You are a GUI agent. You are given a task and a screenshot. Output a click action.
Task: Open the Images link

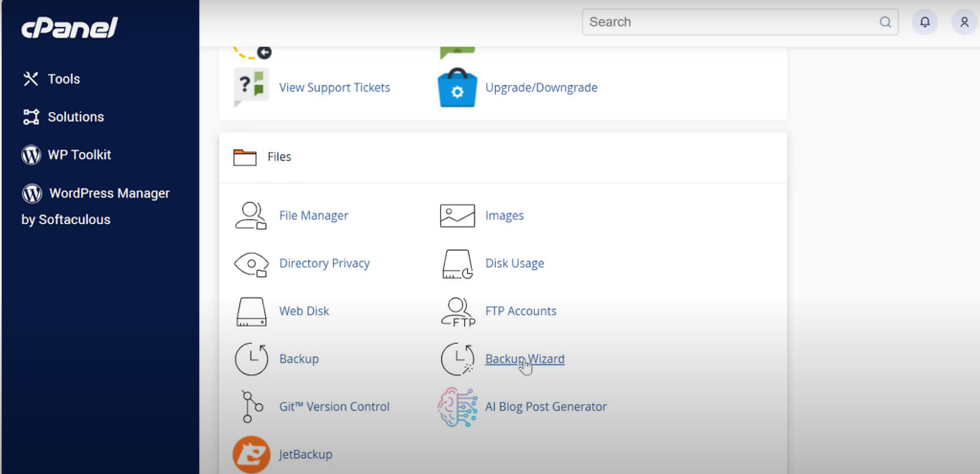[504, 215]
